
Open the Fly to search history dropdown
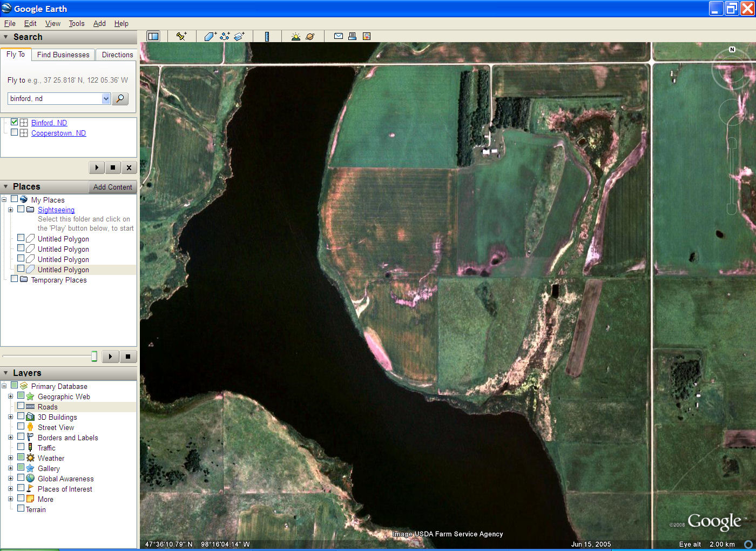106,98
